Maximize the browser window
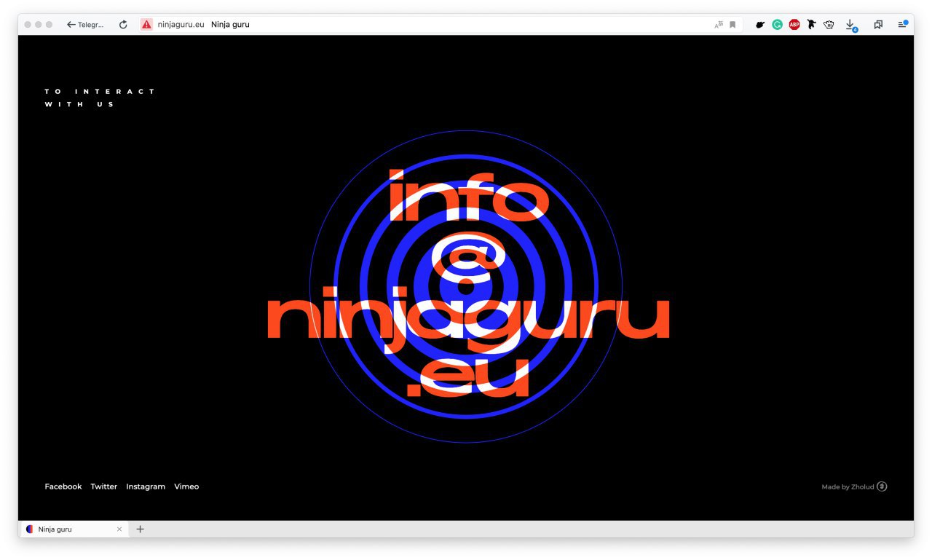The width and height of the screenshot is (932, 560). point(50,25)
